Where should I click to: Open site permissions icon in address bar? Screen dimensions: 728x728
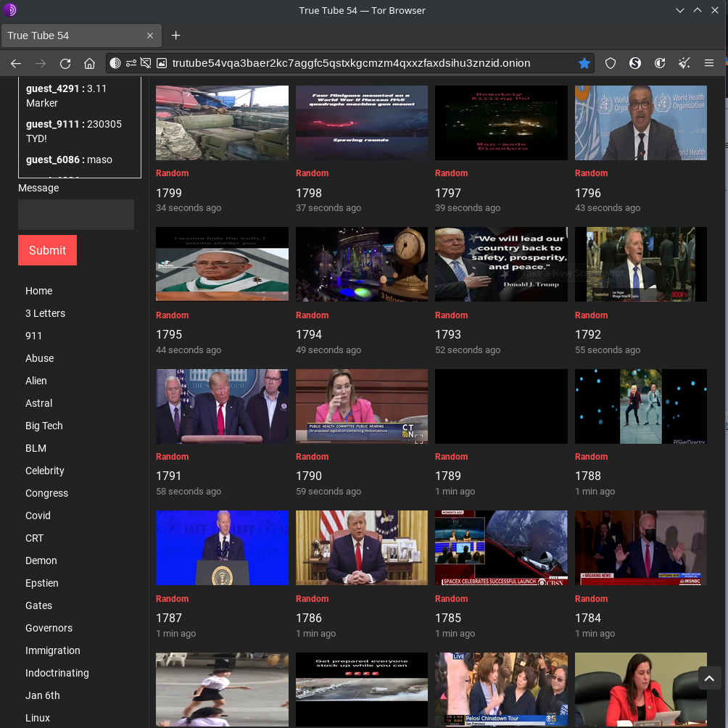pos(131,63)
